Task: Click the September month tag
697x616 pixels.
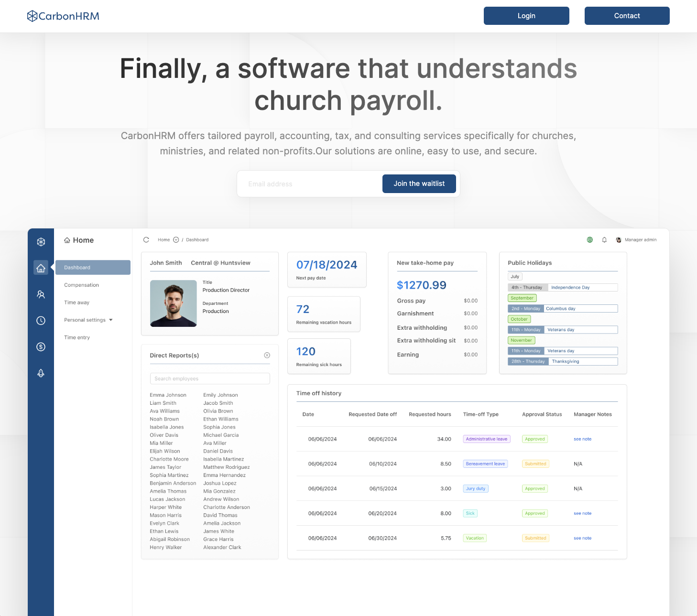Action: 522,298
